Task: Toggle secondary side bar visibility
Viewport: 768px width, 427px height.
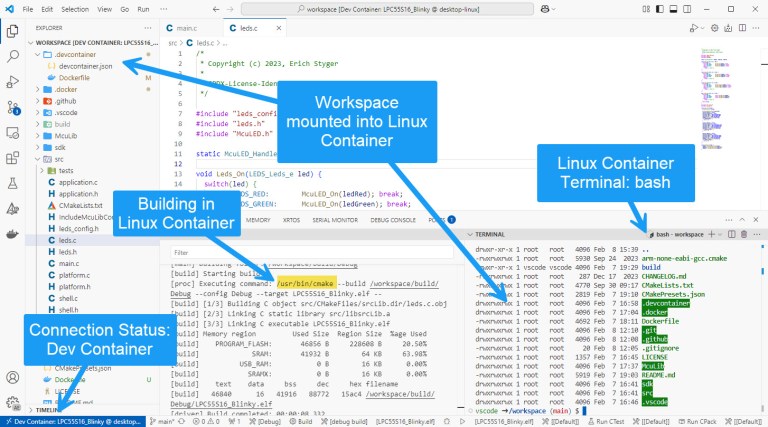Action: coord(687,9)
